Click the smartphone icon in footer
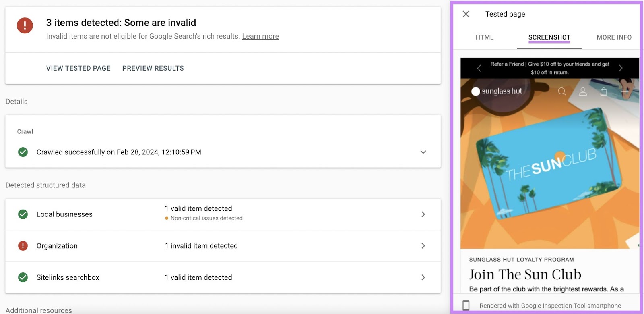This screenshot has height=314, width=644. (x=466, y=306)
